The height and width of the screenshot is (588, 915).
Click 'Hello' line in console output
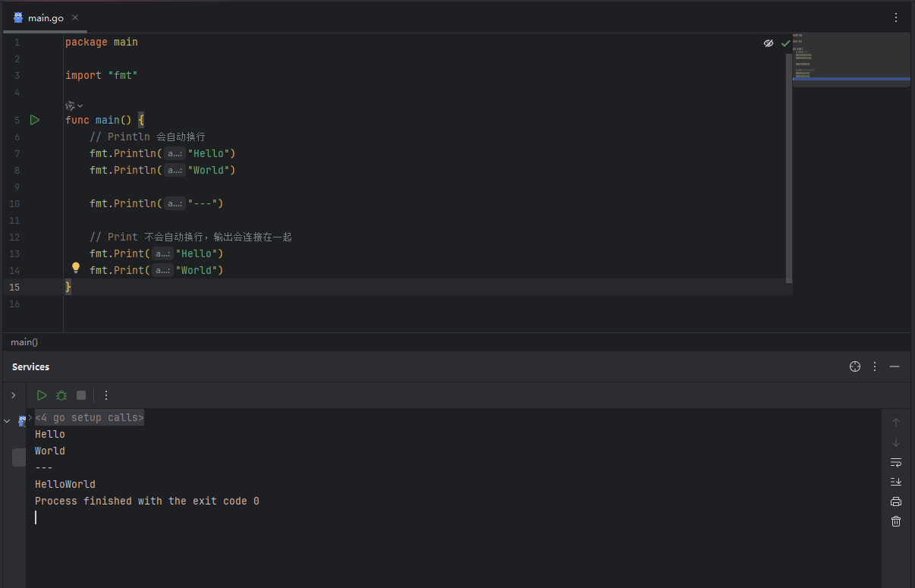(x=50, y=434)
